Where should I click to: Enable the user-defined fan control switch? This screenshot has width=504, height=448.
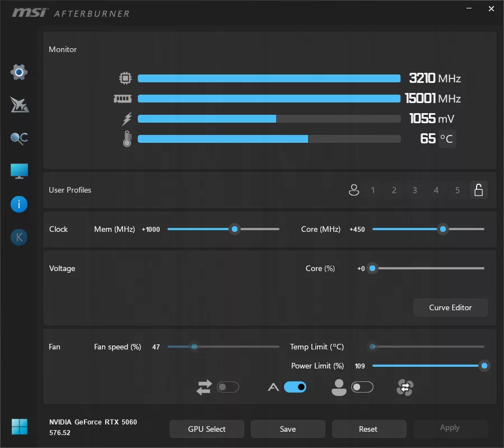[362, 387]
